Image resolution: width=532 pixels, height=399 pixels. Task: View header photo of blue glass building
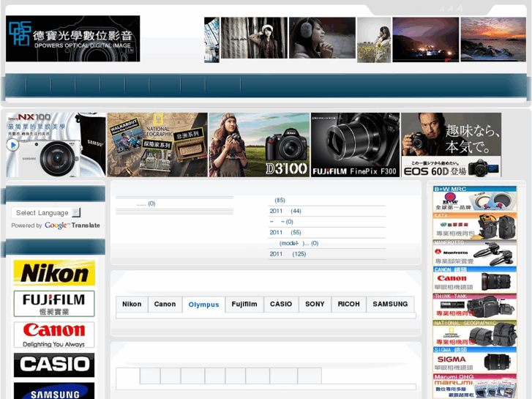pyautogui.click(x=211, y=40)
